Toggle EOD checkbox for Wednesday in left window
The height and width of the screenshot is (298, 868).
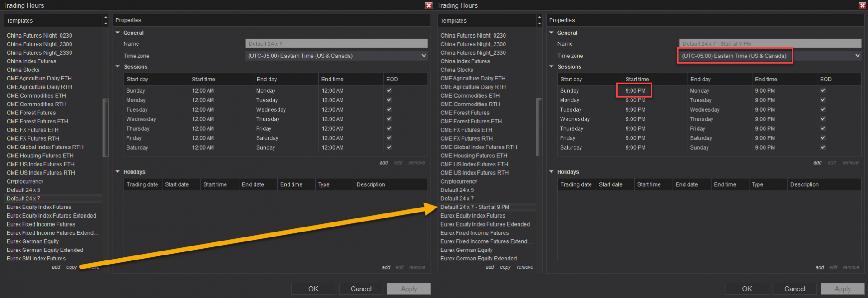click(389, 119)
